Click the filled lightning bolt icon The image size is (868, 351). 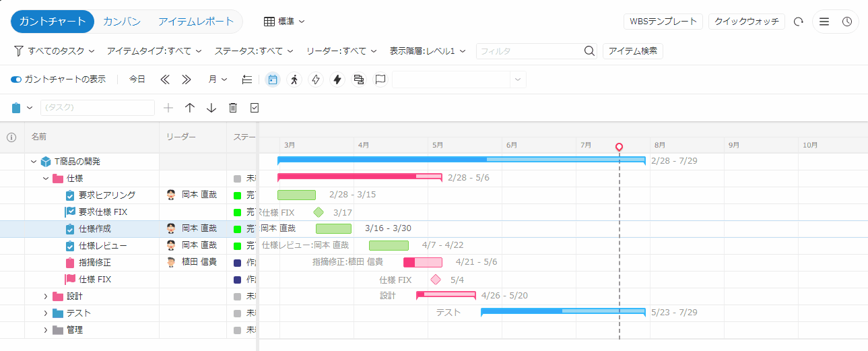337,79
